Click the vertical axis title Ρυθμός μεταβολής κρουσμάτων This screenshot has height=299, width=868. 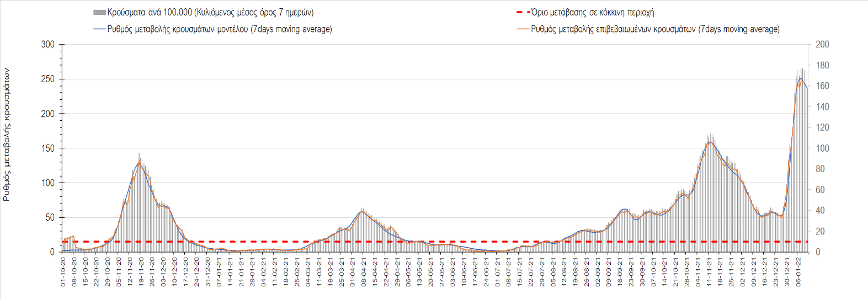pos(7,134)
